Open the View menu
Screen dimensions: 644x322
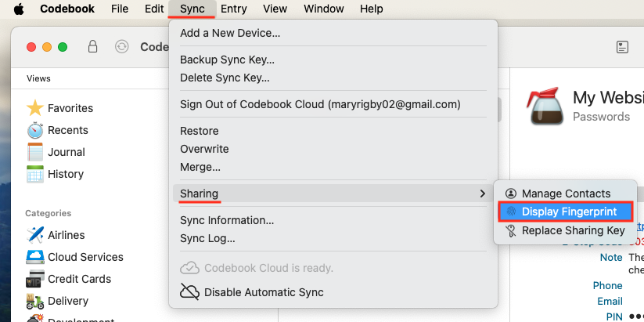click(275, 9)
